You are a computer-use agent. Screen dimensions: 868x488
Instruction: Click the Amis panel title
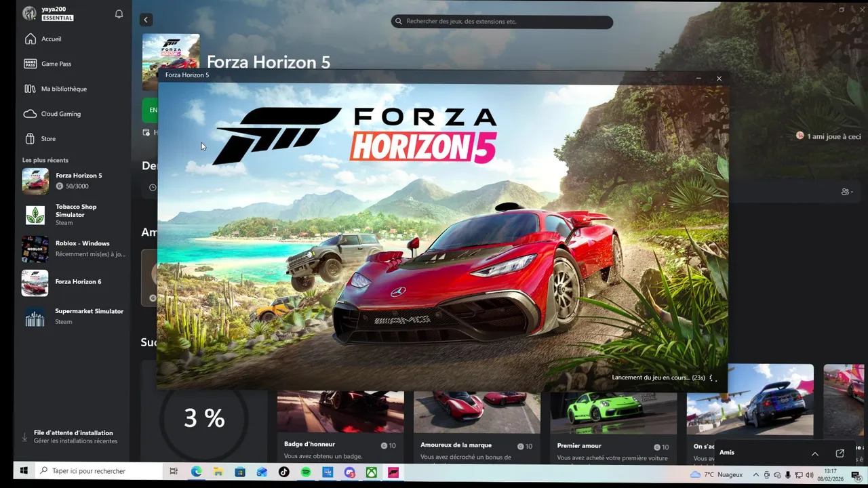727,453
